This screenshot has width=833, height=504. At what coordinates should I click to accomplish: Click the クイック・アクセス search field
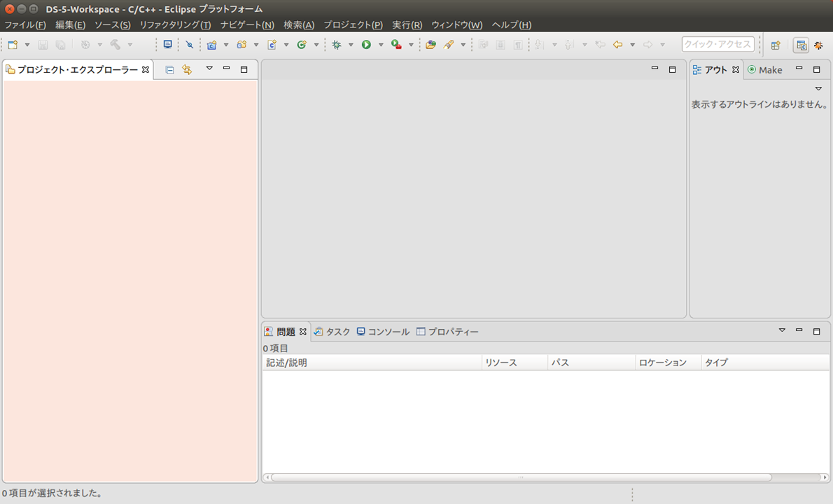coord(717,45)
